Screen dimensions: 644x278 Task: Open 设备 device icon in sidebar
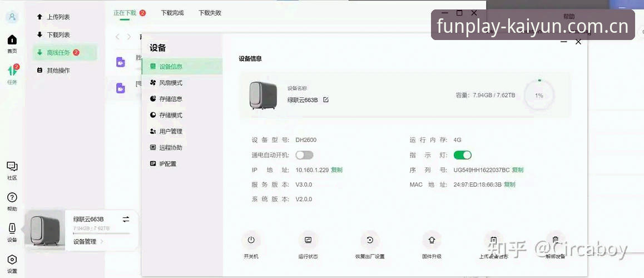[12, 229]
